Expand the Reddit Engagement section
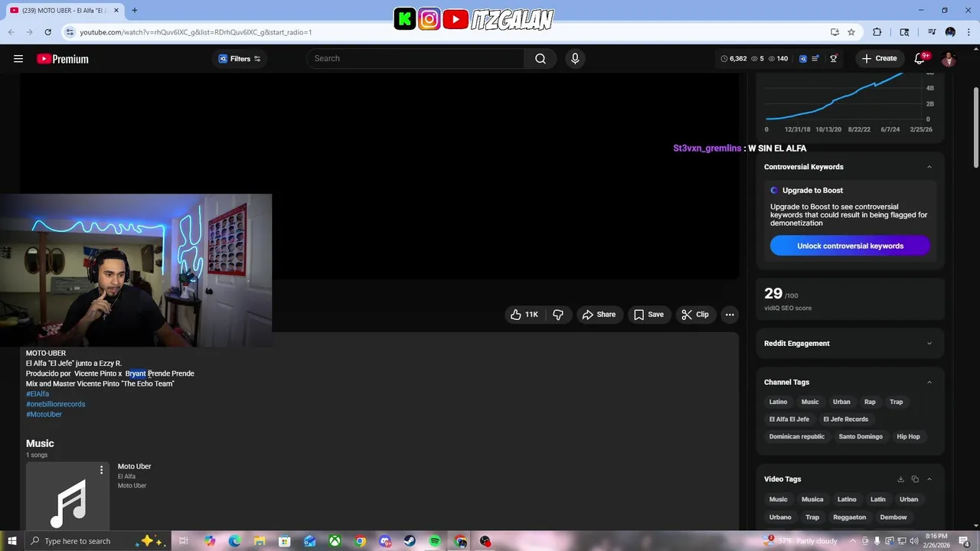This screenshot has width=980, height=551. 929,344
